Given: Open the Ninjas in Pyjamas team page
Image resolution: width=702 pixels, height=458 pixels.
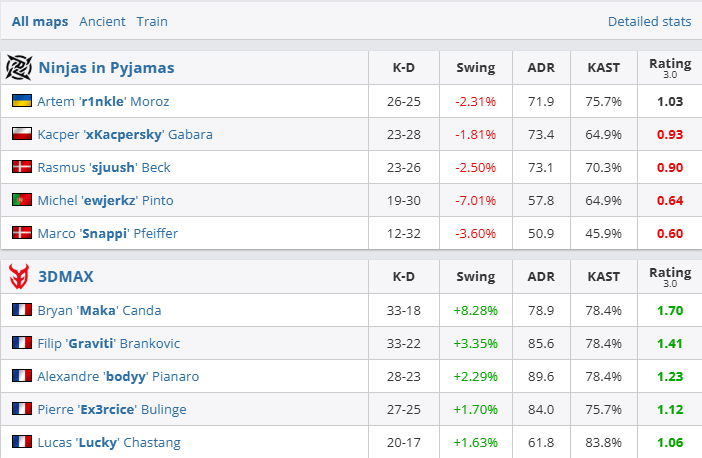Looking at the screenshot, I should point(106,68).
